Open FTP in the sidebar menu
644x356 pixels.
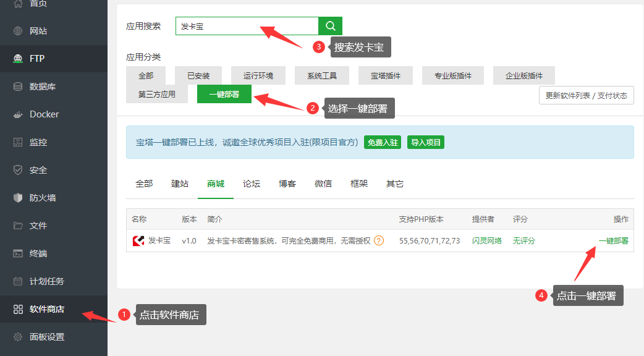click(x=53, y=59)
